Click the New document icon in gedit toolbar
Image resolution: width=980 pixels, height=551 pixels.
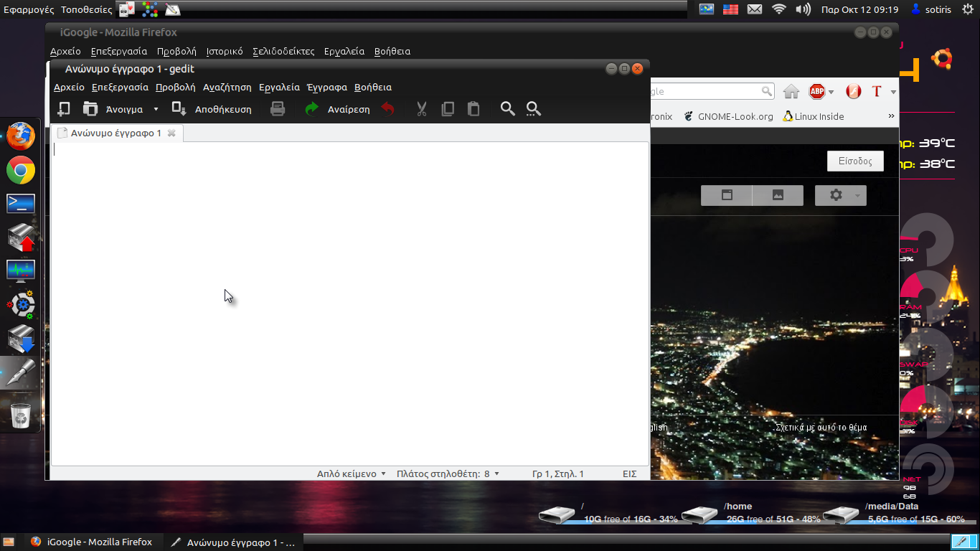point(64,109)
